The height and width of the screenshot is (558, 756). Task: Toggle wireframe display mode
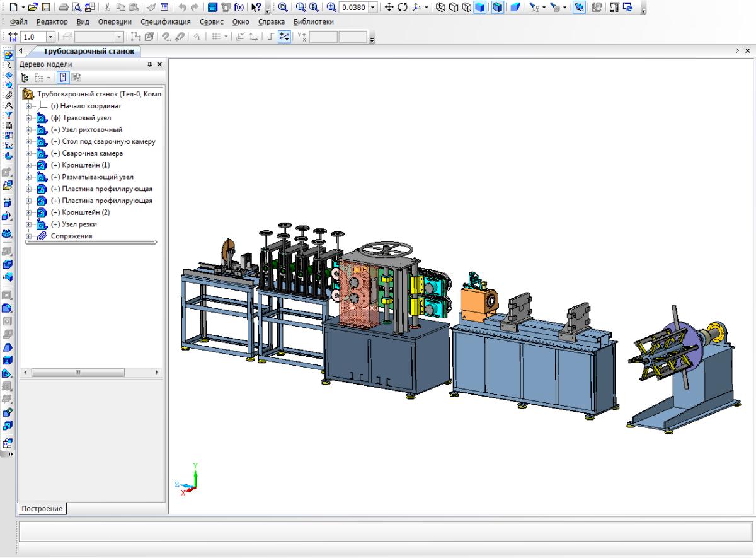pyautogui.click(x=440, y=8)
